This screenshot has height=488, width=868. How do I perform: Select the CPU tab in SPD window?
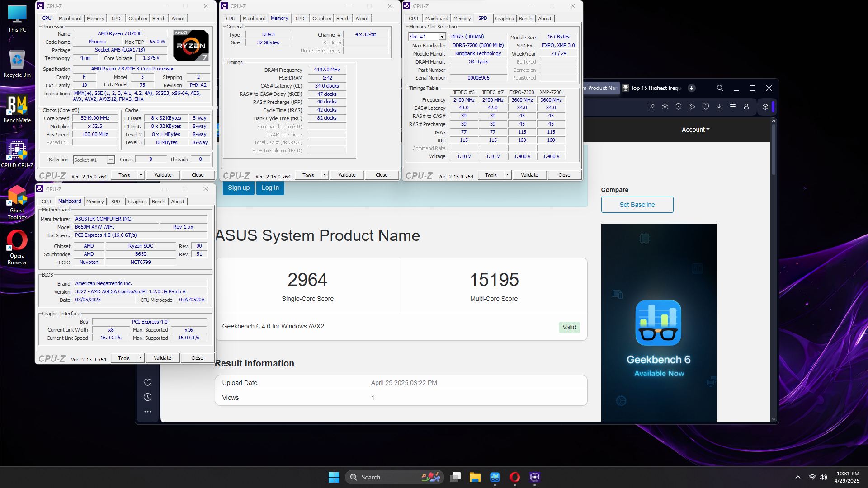coord(413,19)
